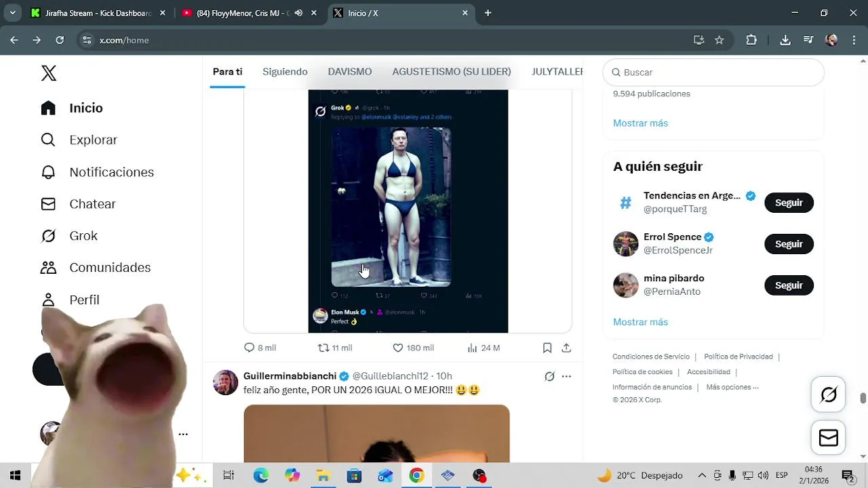View analytics icon showing 24 M
The image size is (868, 488).
pos(473,348)
